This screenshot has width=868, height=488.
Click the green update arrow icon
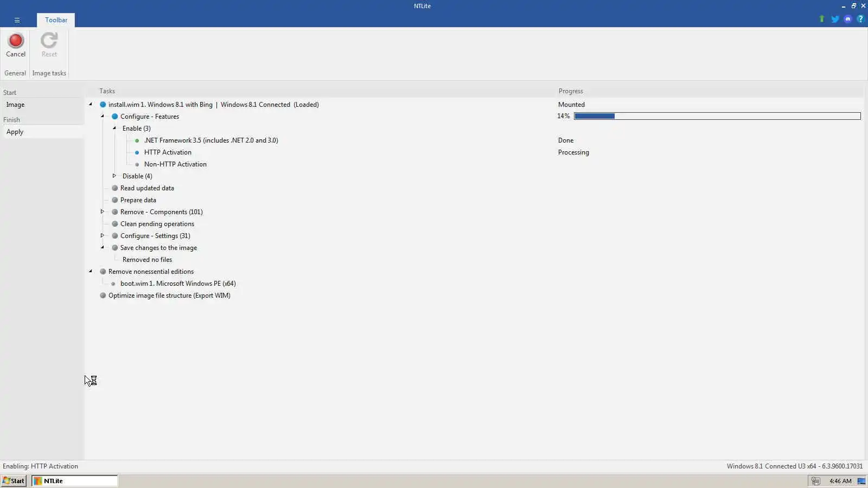pos(821,19)
